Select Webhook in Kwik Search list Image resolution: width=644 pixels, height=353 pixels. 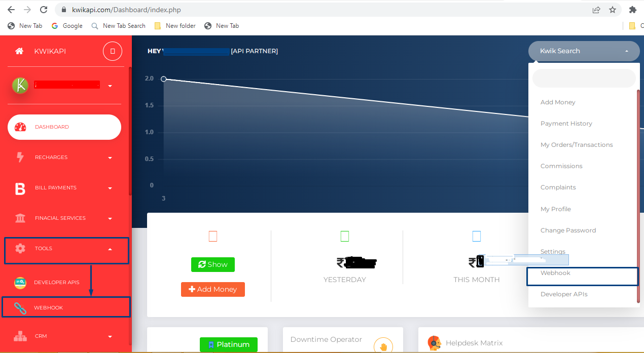click(x=555, y=273)
